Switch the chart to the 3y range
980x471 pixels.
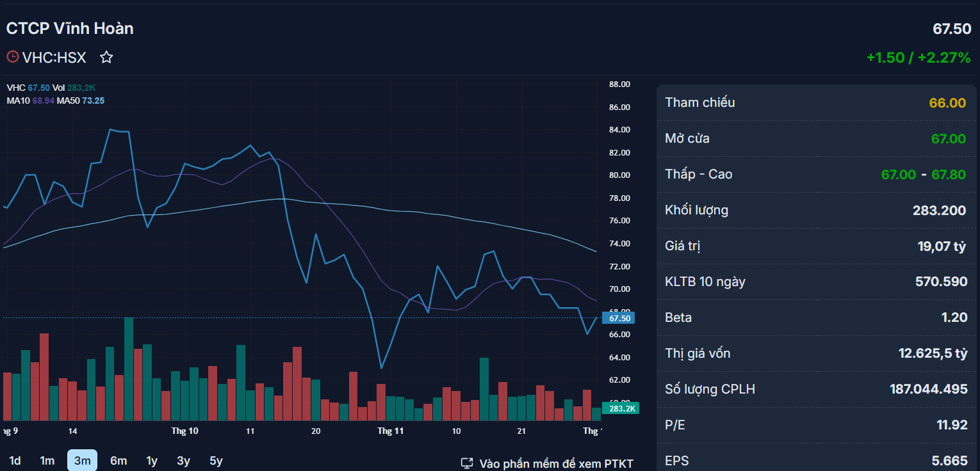click(184, 461)
